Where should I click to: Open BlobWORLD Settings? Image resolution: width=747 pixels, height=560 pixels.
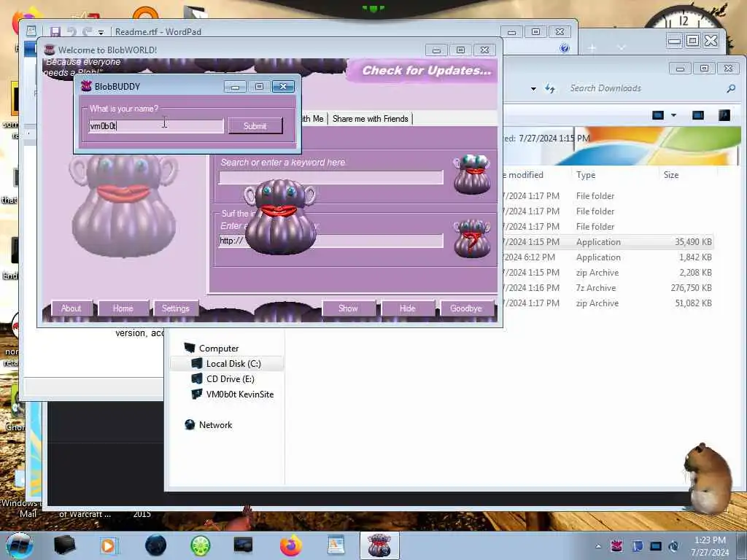[x=175, y=308]
